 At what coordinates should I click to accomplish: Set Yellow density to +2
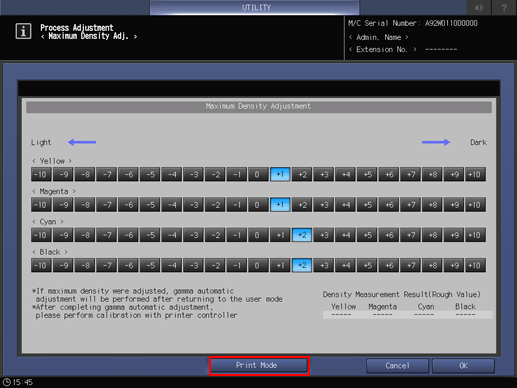tap(302, 174)
